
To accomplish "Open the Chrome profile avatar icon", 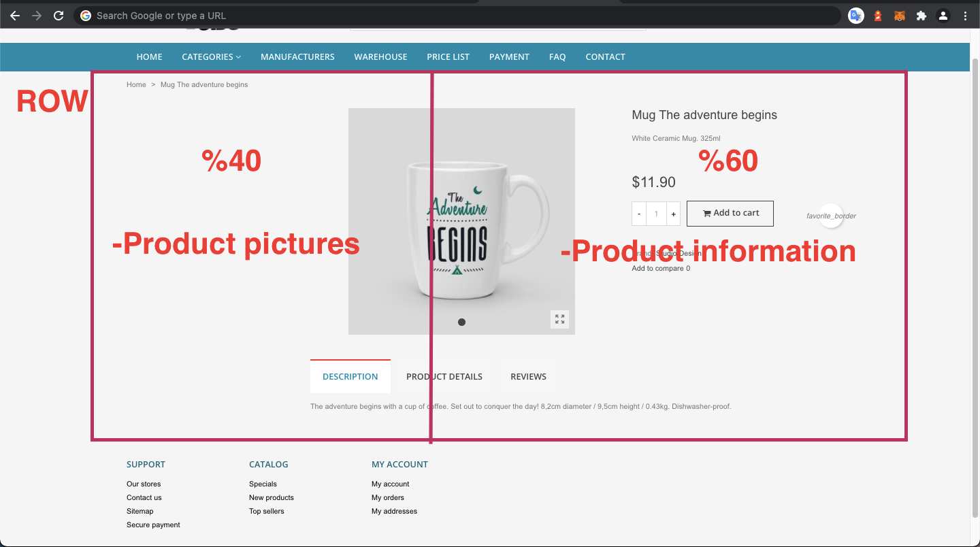I will 943,15.
